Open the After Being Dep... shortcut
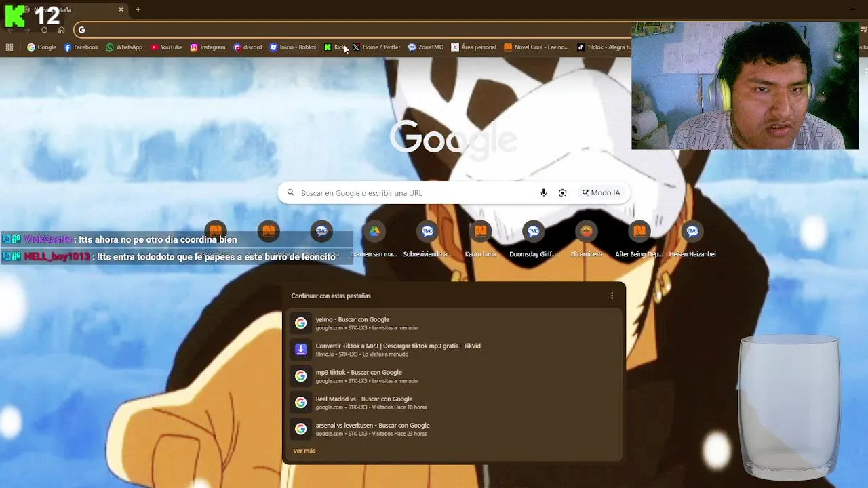This screenshot has height=488, width=868. [x=639, y=239]
